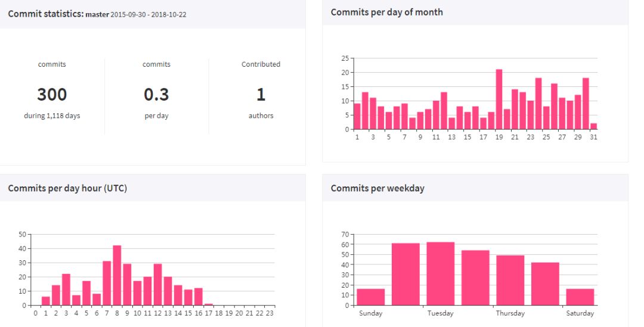This screenshot has width=644, height=327.
Task: Click the Commits per day hour (UTC) title
Action: click(67, 188)
